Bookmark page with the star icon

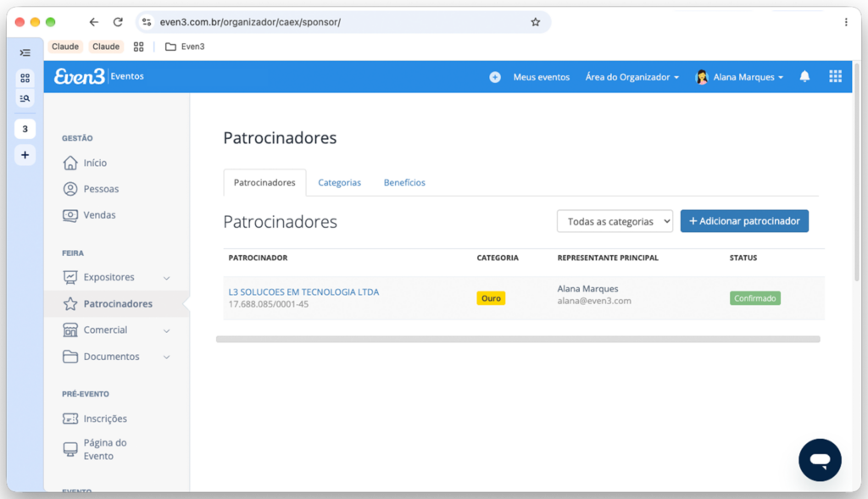(x=536, y=22)
